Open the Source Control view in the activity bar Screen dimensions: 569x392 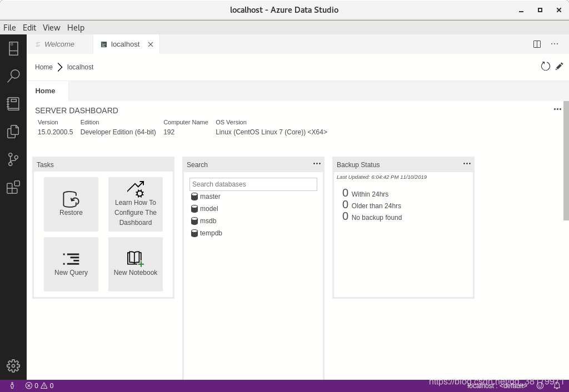13,159
